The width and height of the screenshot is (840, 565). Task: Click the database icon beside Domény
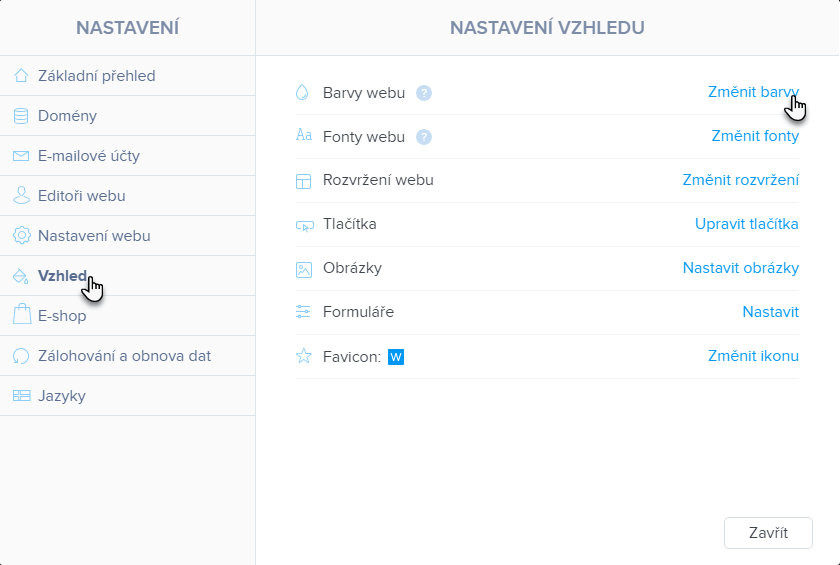tap(21, 116)
